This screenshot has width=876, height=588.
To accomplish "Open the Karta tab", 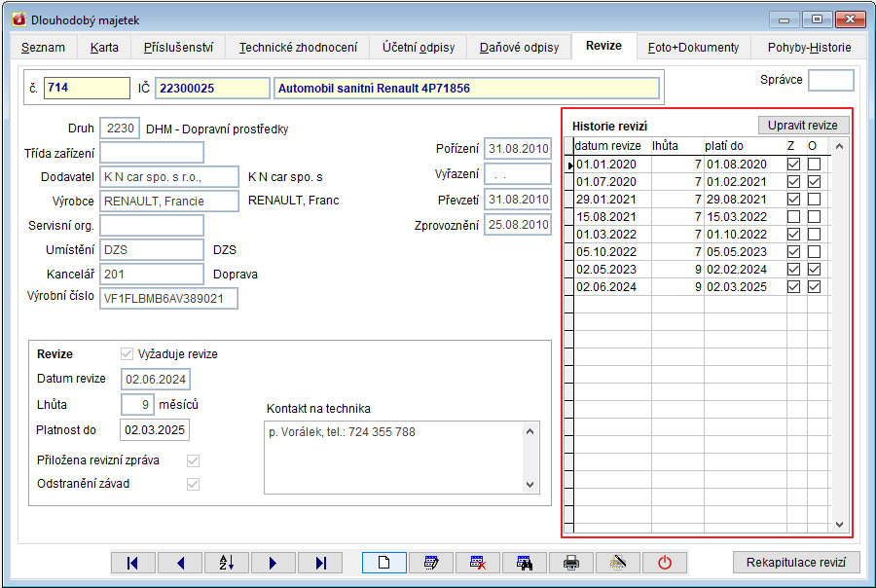I will (104, 47).
